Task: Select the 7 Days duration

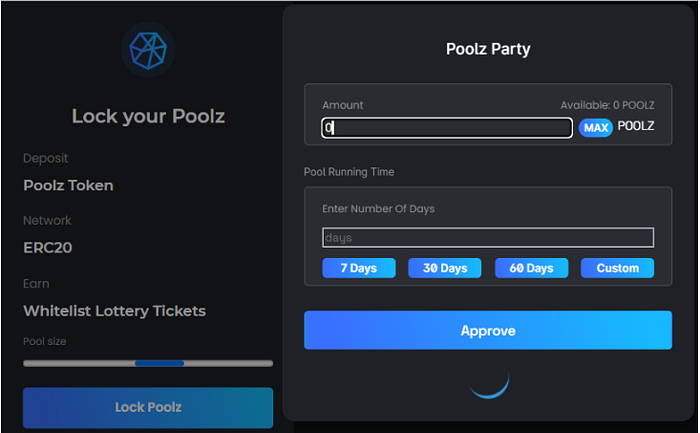Action: pyautogui.click(x=358, y=268)
